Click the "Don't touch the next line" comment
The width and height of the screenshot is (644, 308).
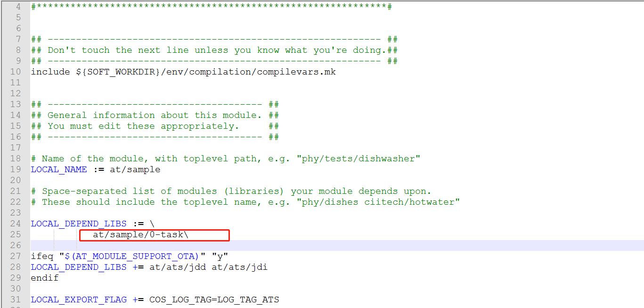[214, 50]
